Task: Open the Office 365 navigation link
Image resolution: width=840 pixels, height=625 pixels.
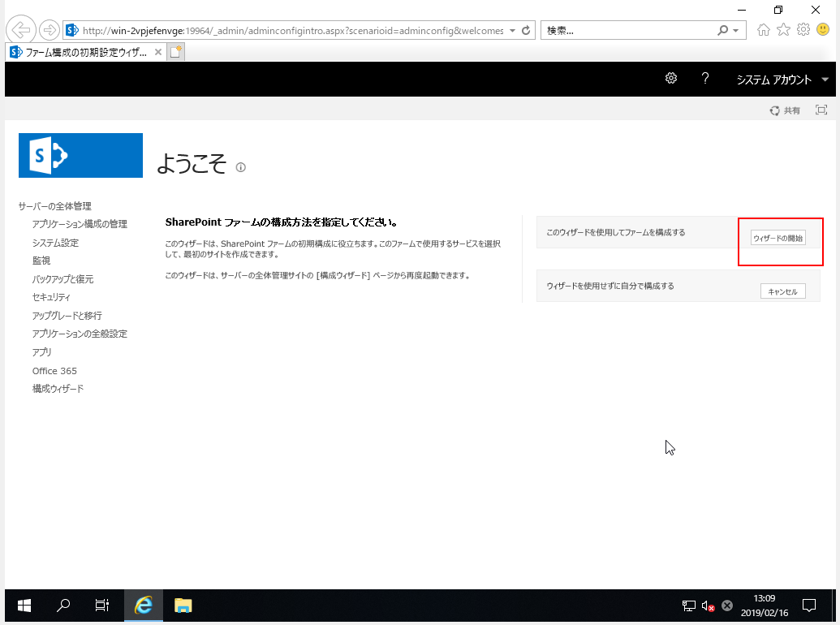Action: click(54, 371)
